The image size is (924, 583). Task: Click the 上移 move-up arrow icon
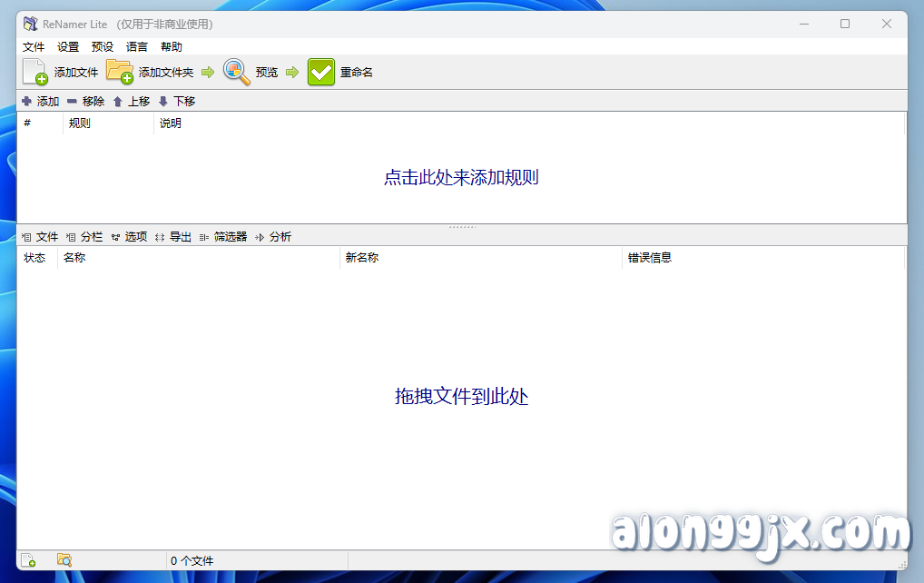click(x=119, y=101)
